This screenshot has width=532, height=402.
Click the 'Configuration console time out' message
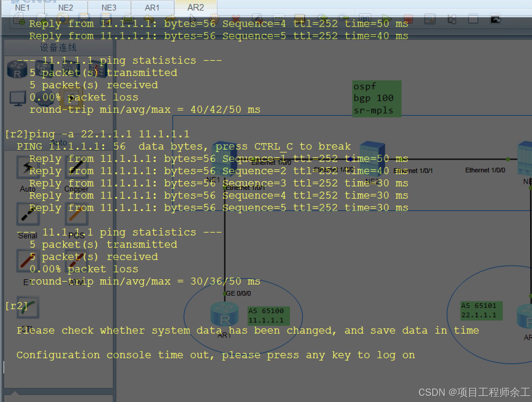point(216,355)
